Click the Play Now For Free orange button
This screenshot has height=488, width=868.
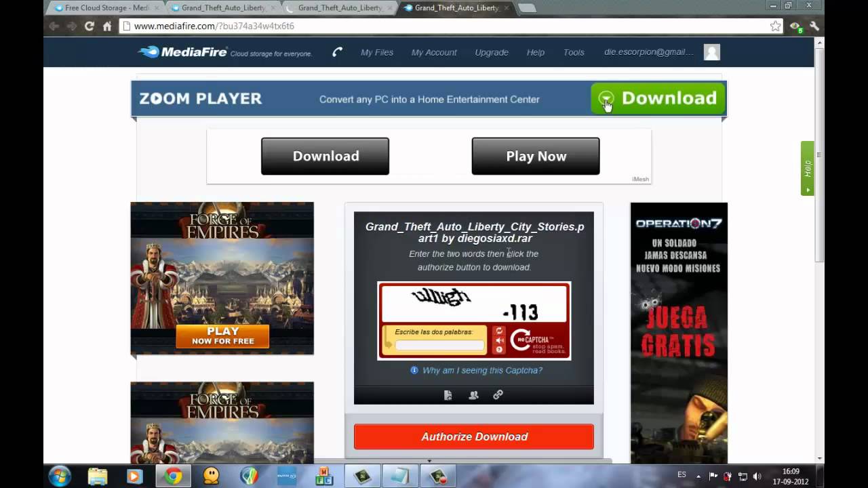click(x=222, y=336)
